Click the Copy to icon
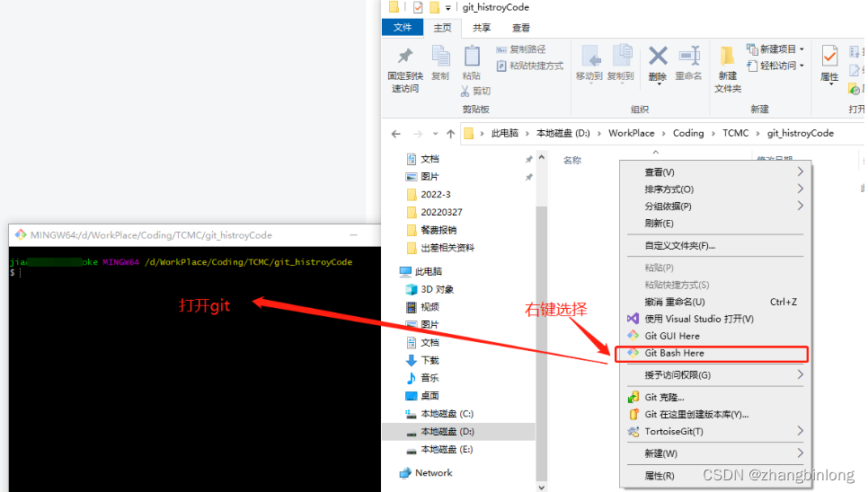 tap(622, 56)
